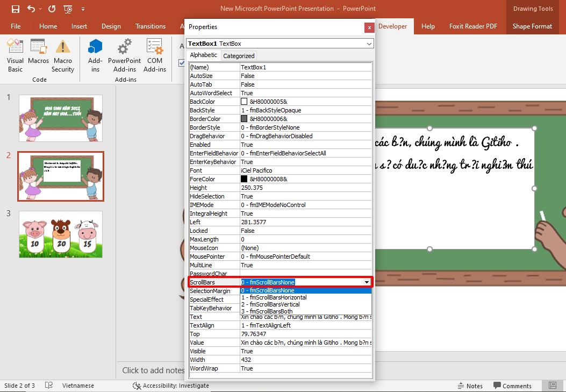The image size is (566, 392).
Task: Open the Comments pane
Action: click(x=513, y=386)
